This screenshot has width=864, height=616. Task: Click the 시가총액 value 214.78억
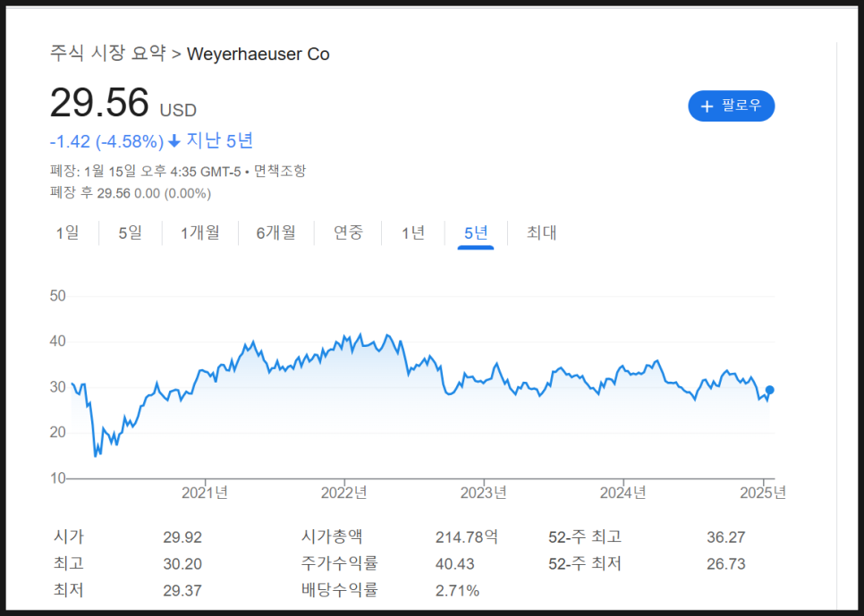click(x=467, y=537)
